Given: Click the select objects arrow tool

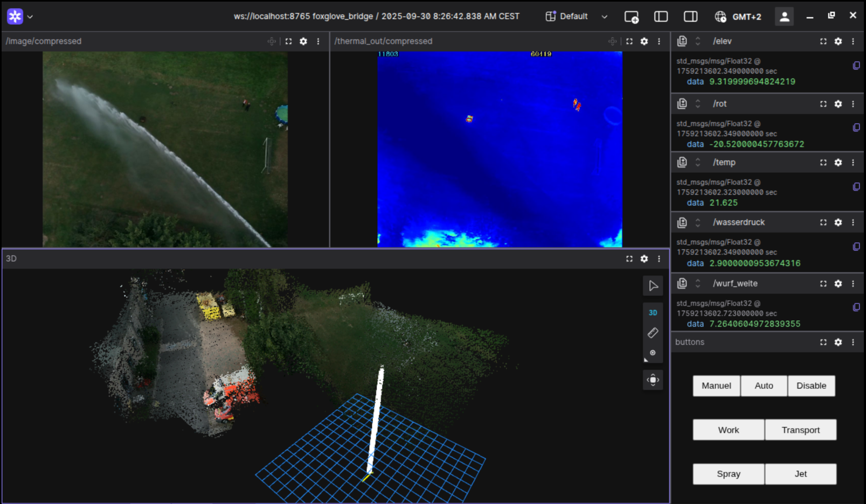Looking at the screenshot, I should (x=653, y=286).
